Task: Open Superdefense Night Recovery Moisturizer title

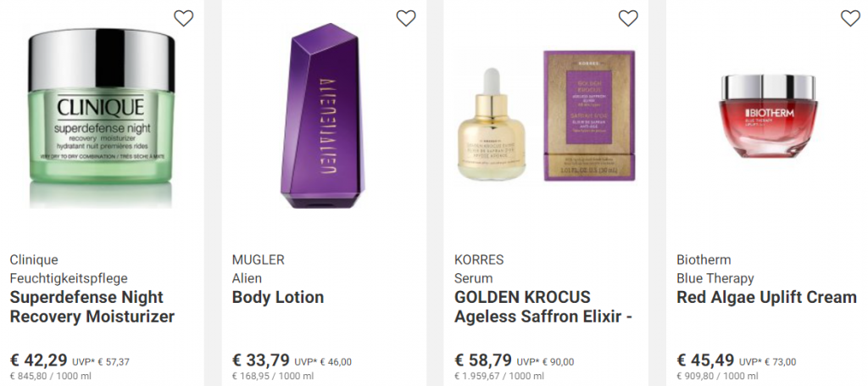Action: (92, 307)
